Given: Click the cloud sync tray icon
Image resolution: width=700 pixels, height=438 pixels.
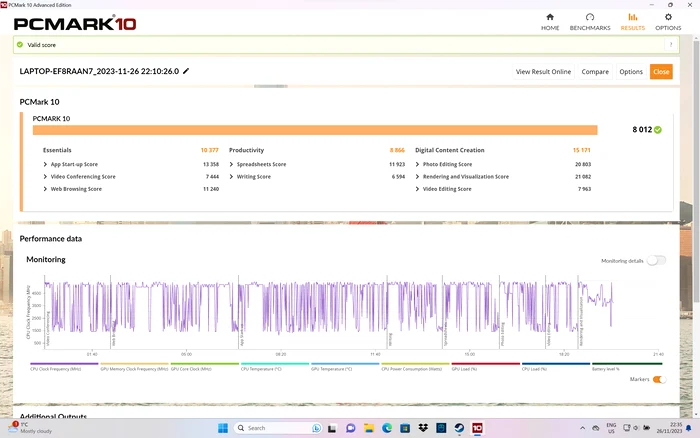Looking at the screenshot, I should (x=596, y=428).
